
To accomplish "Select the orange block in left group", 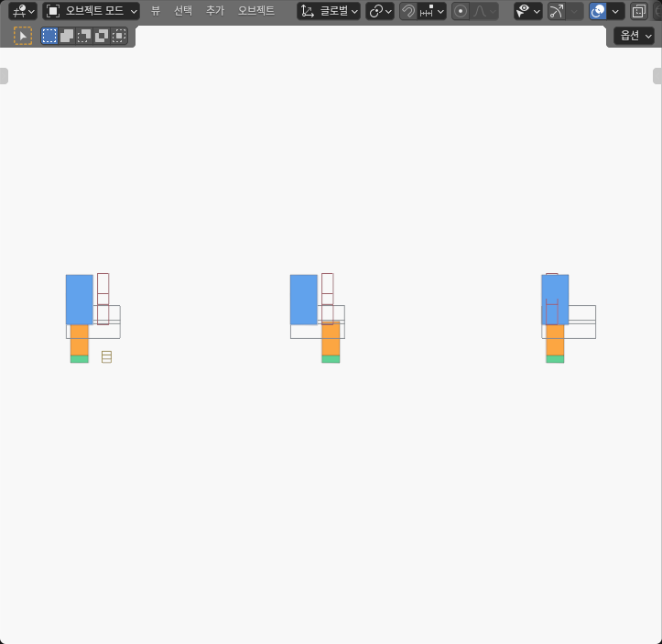I will [80, 341].
